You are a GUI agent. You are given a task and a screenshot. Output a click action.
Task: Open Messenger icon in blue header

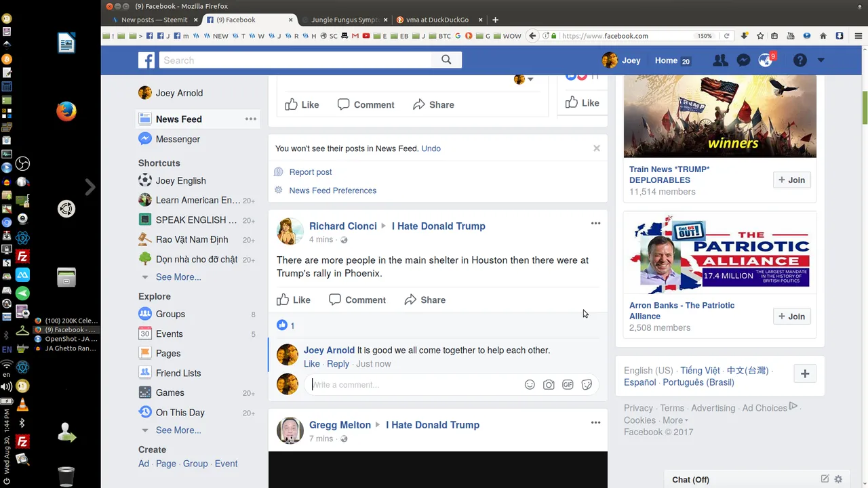(743, 60)
